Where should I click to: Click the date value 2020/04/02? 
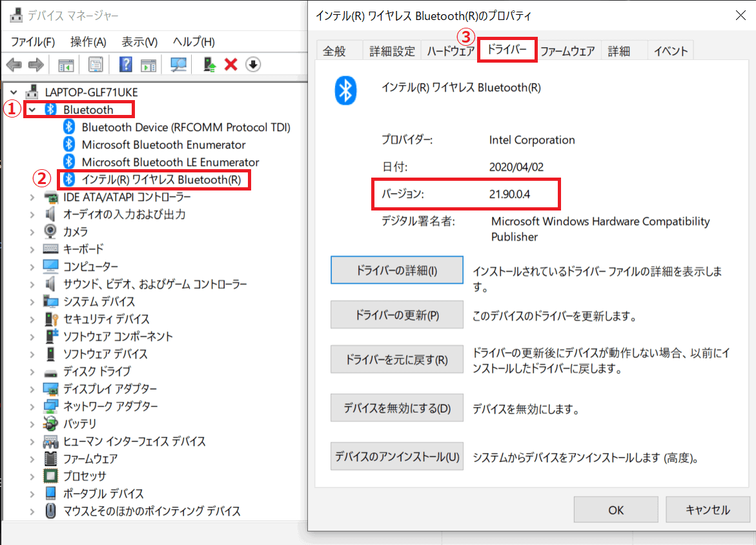pos(516,167)
